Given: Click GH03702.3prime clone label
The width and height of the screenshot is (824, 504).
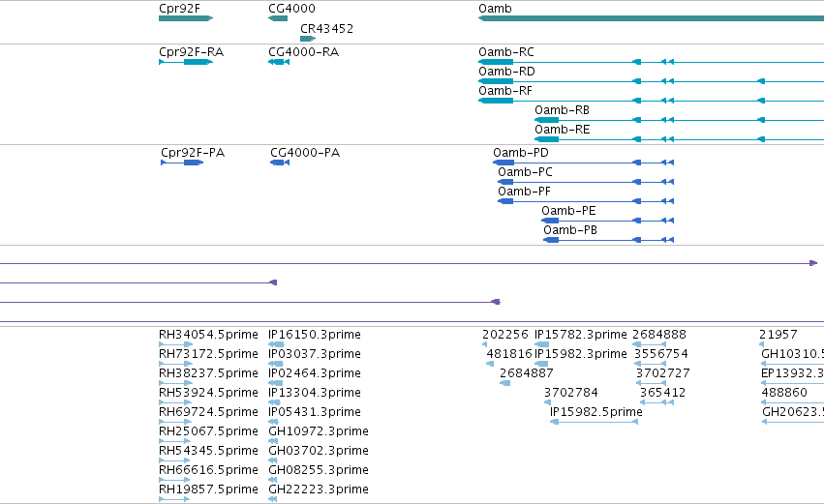Looking at the screenshot, I should click(x=319, y=451).
